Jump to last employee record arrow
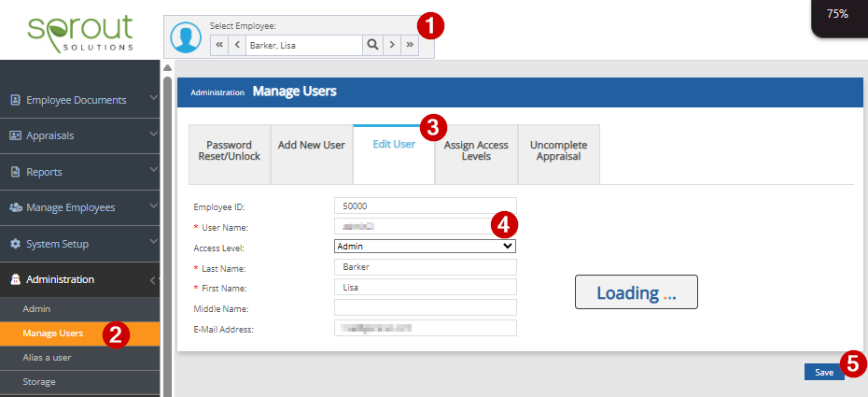The image size is (868, 397). (x=410, y=45)
